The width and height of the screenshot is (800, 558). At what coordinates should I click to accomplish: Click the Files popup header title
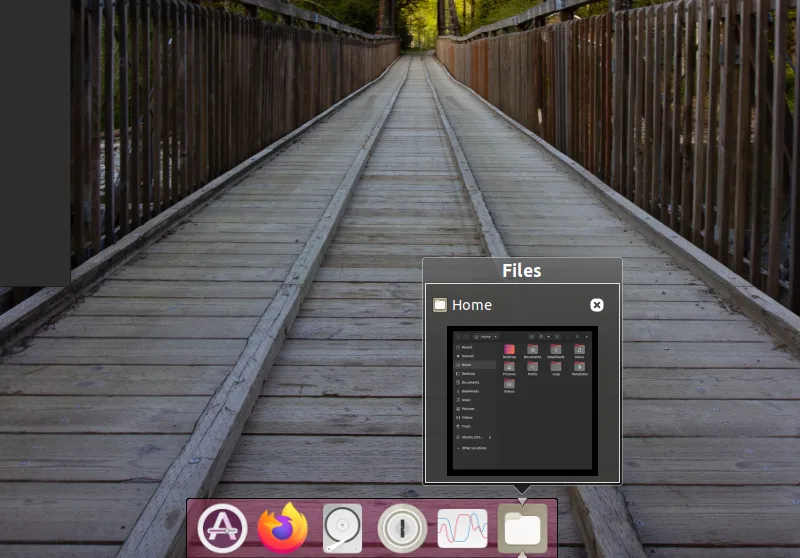521,271
